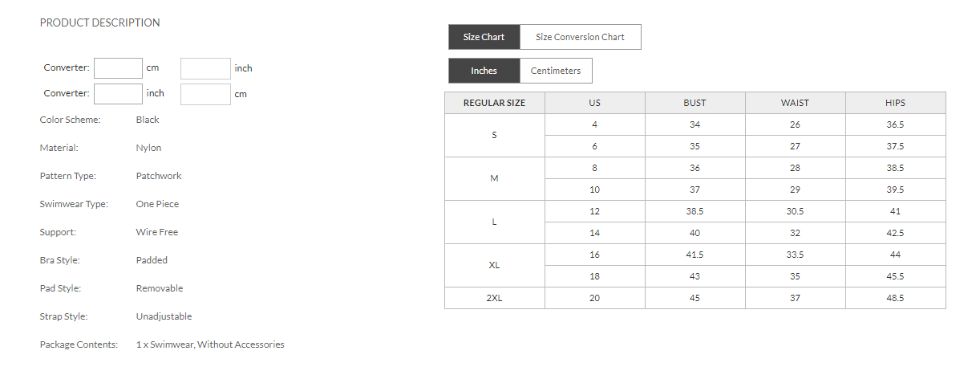Click the XL size row label
980x371 pixels.
click(494, 265)
